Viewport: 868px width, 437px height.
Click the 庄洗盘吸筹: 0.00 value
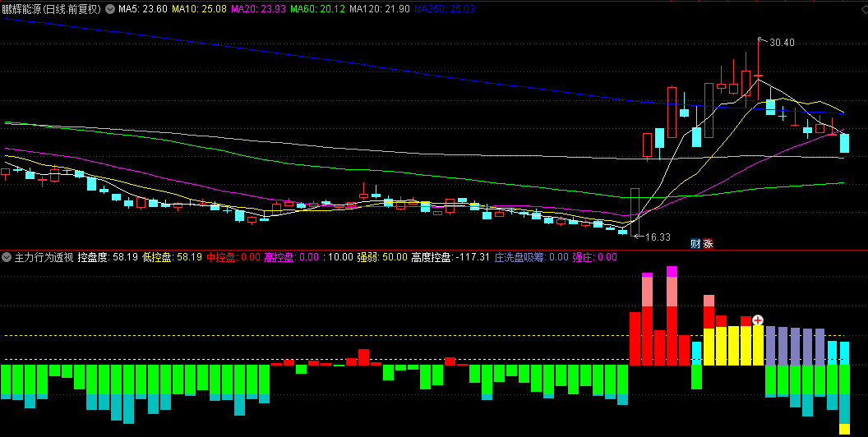coord(532,257)
